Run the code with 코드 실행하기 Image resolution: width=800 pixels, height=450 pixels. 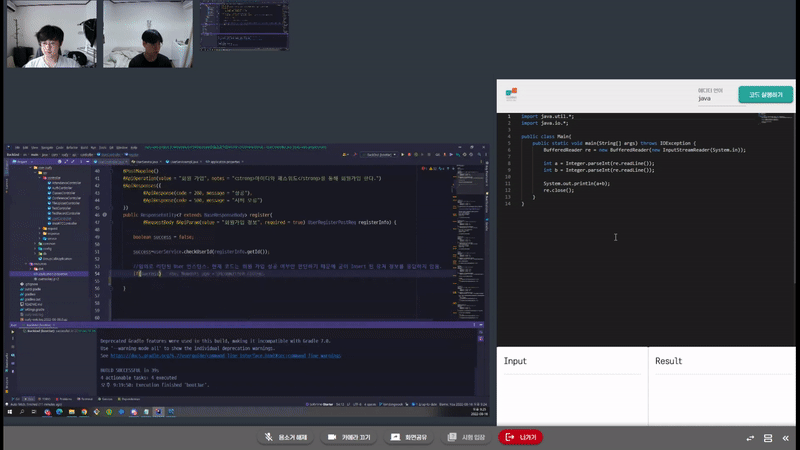pyautogui.click(x=765, y=95)
